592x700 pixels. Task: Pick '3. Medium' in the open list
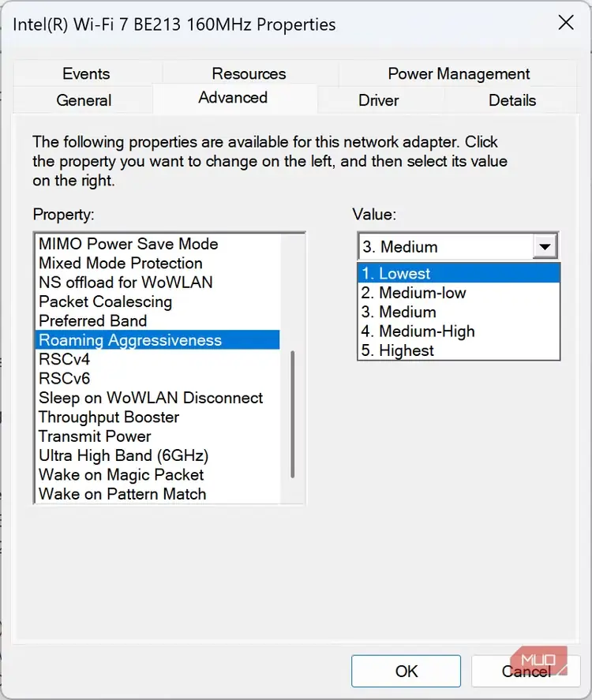[x=459, y=312]
